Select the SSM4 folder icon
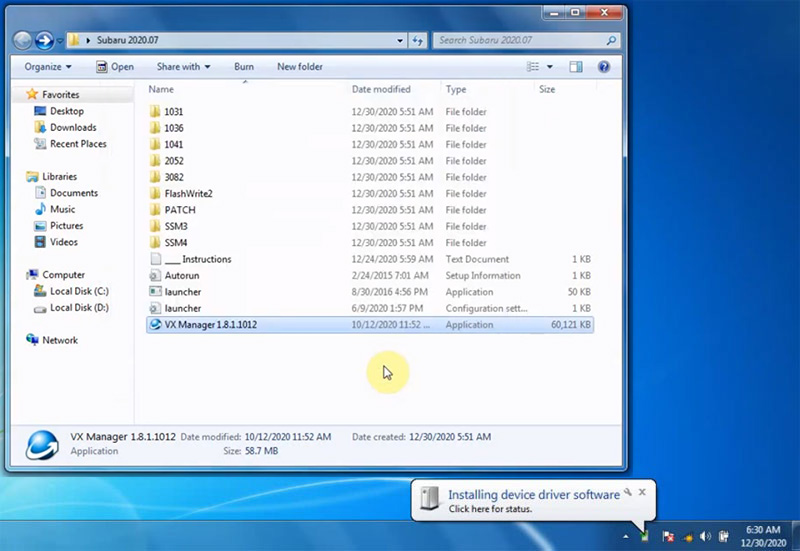This screenshot has width=800, height=551. 155,242
